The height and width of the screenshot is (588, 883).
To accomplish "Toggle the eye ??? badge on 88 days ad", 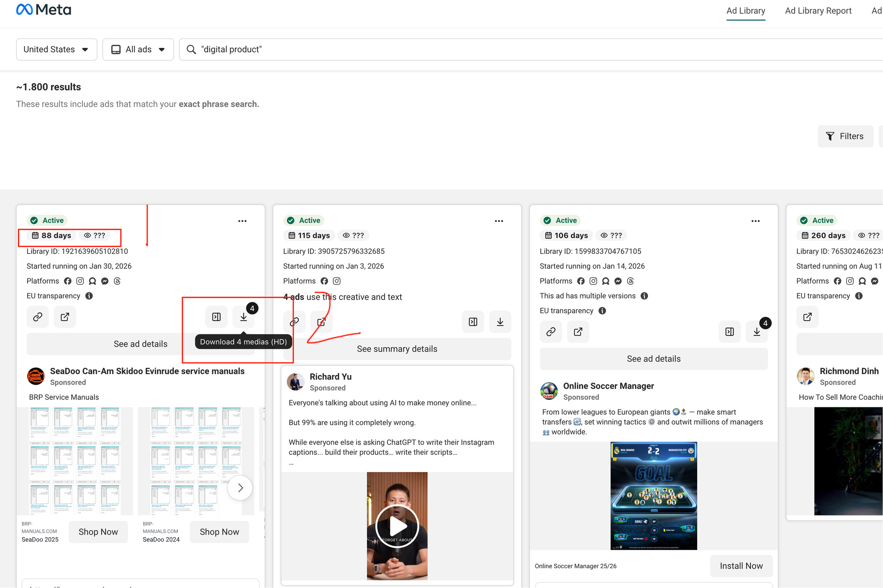I will tap(94, 235).
